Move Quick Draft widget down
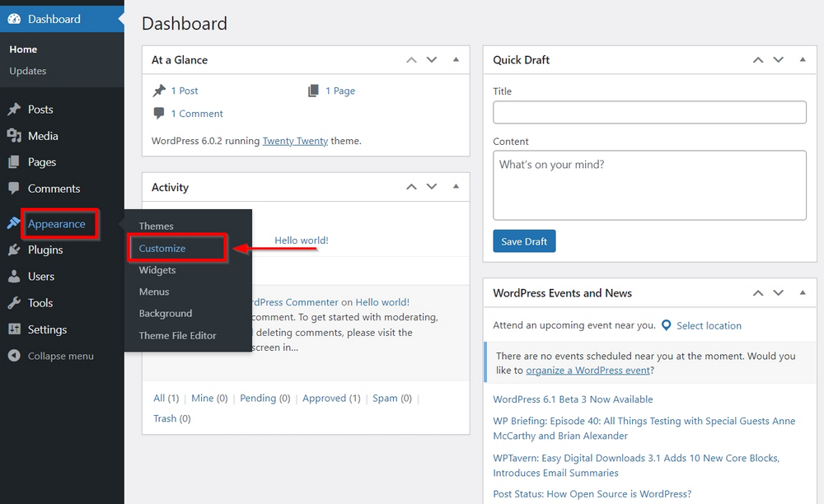Screen dimensions: 824x504 779,60
